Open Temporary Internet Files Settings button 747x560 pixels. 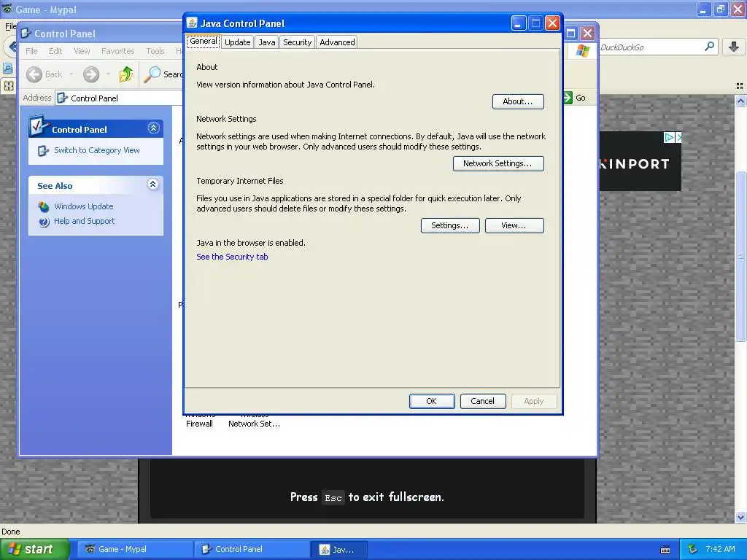pos(449,226)
